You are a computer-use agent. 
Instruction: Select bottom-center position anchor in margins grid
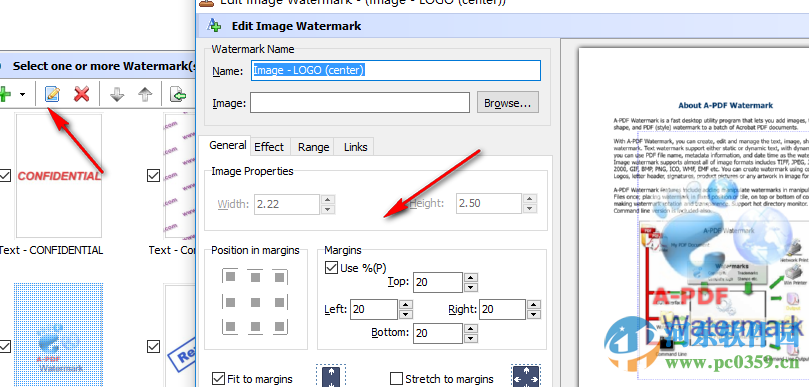click(255, 326)
